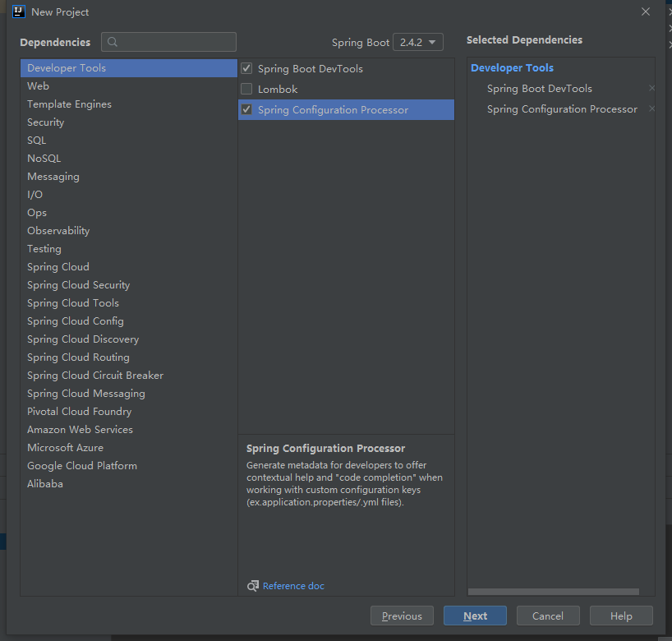Click the Spring Configuration Processor dependency label
Viewport: 672px width, 641px height.
(x=333, y=110)
